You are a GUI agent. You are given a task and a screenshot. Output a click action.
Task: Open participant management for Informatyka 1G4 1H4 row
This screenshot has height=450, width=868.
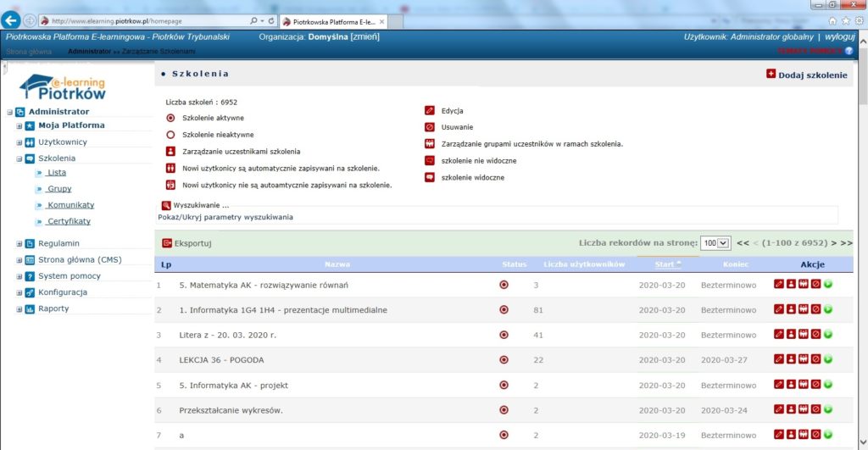pos(792,310)
